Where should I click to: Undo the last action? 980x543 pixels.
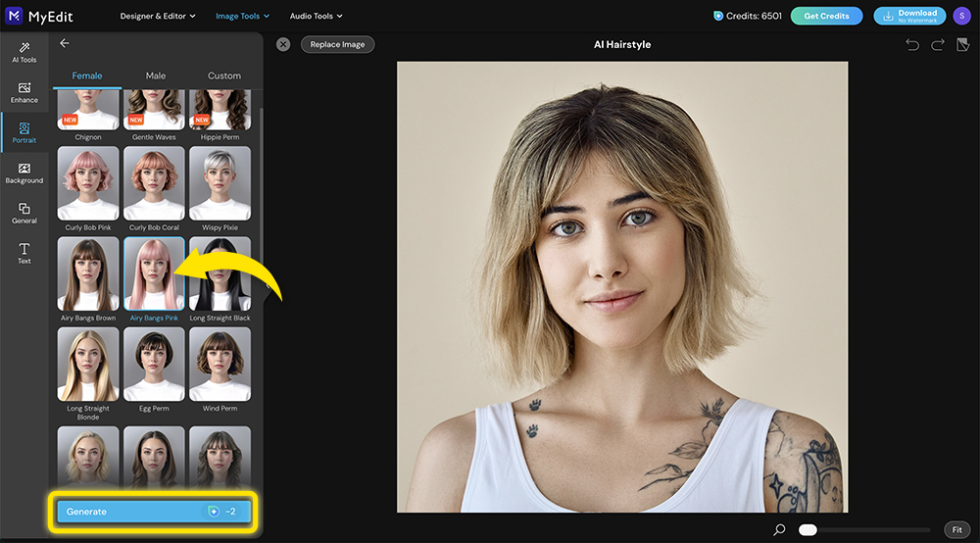[911, 44]
